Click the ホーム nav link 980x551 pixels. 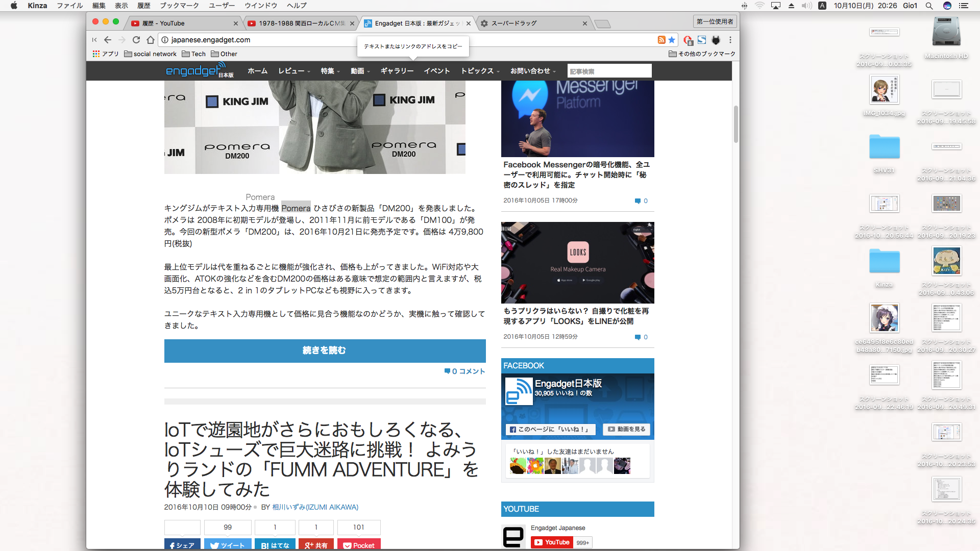pos(257,71)
